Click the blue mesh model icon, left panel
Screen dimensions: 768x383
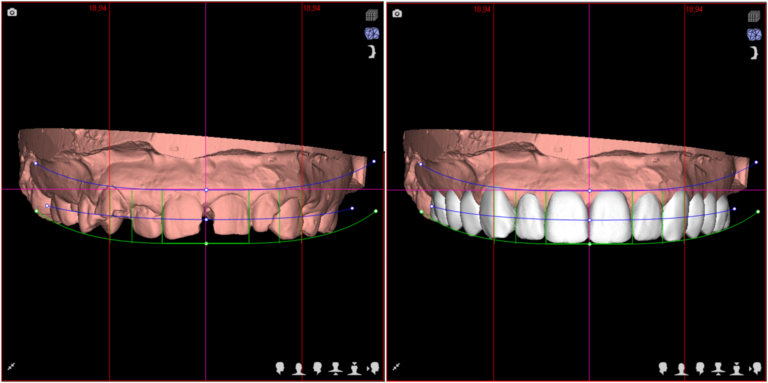pos(372,33)
